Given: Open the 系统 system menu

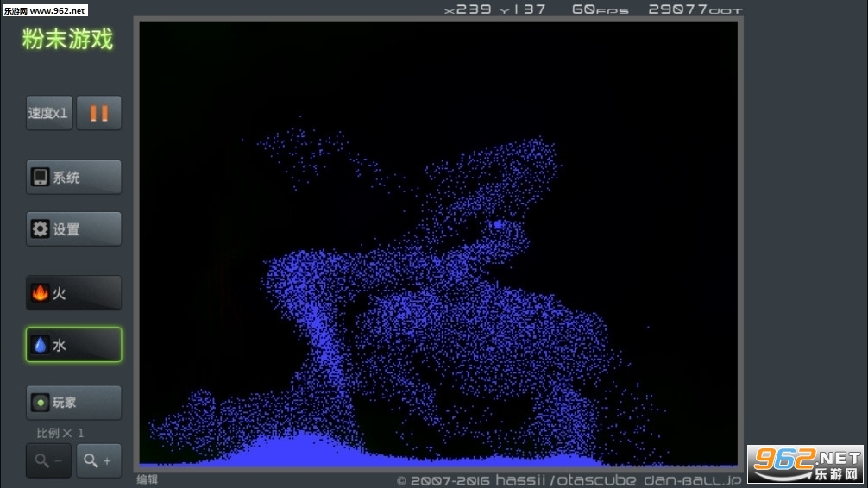Looking at the screenshot, I should click(x=73, y=177).
